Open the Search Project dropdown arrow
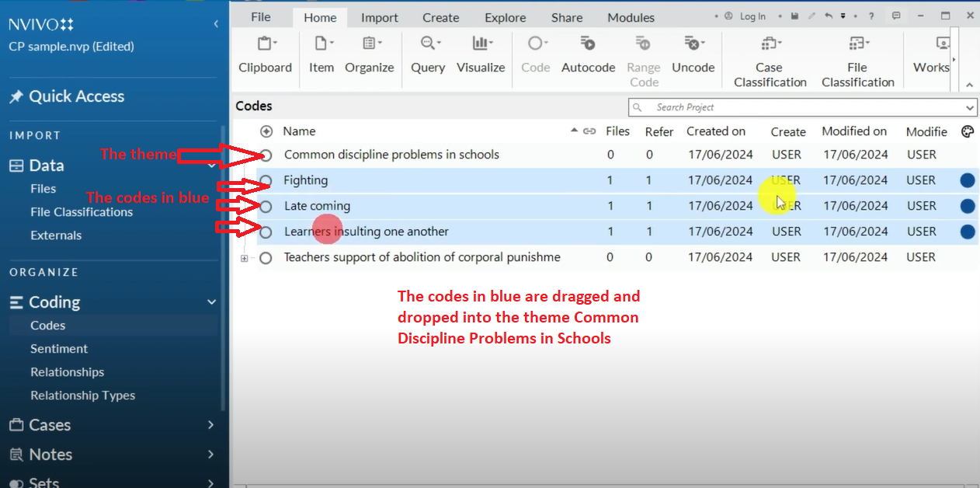This screenshot has height=488, width=980. tap(970, 107)
